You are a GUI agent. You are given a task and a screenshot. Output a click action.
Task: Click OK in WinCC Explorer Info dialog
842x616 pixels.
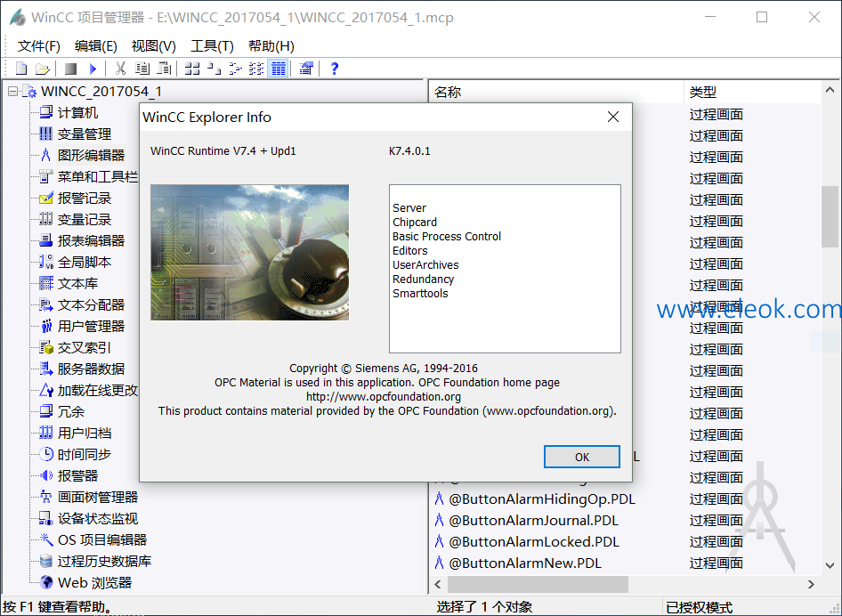click(582, 457)
